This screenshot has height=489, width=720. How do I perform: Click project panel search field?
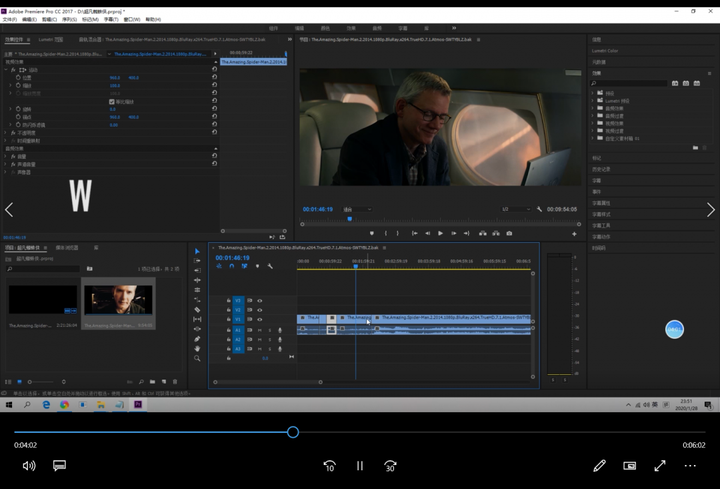[x=43, y=269]
